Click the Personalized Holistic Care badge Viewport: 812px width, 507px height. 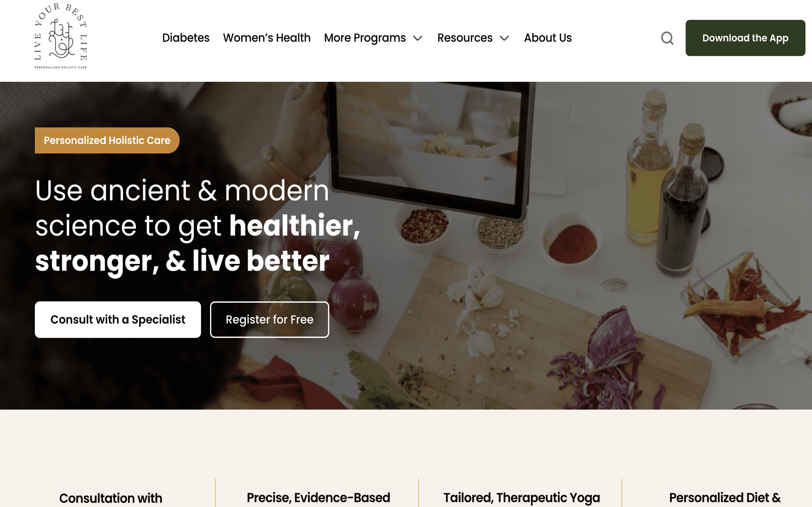point(107,140)
